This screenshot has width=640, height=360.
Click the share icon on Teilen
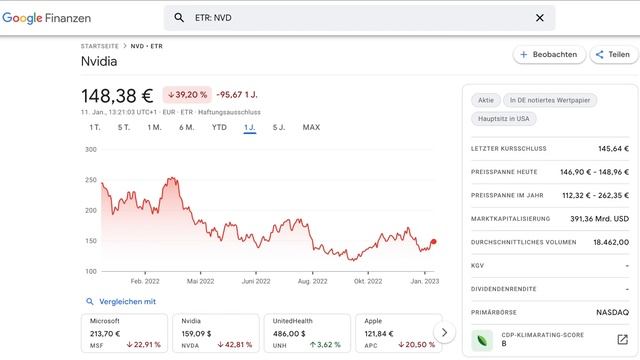click(599, 54)
